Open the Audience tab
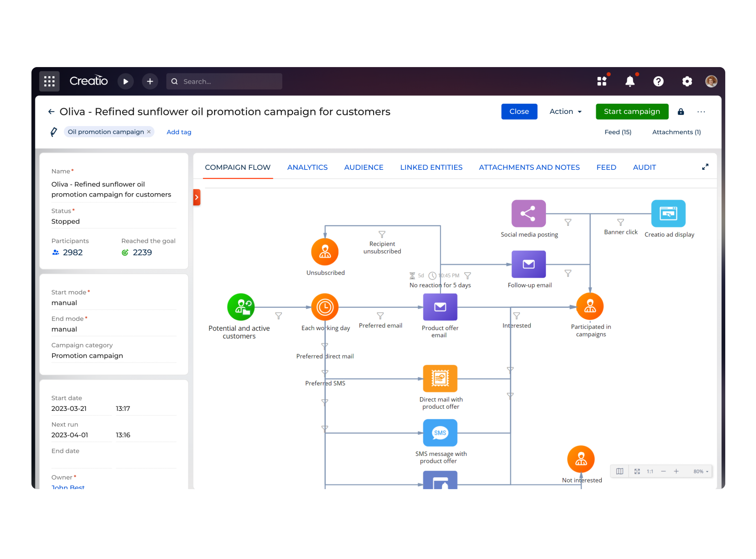Image resolution: width=756 pixels, height=559 pixels. tap(363, 167)
